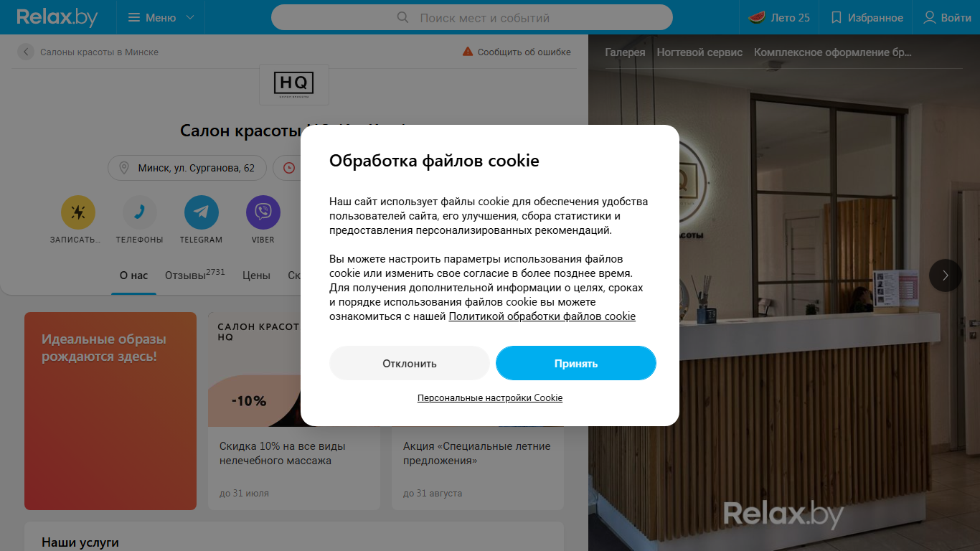The image size is (980, 551).
Task: Click the Войти user icon
Action: click(x=930, y=17)
